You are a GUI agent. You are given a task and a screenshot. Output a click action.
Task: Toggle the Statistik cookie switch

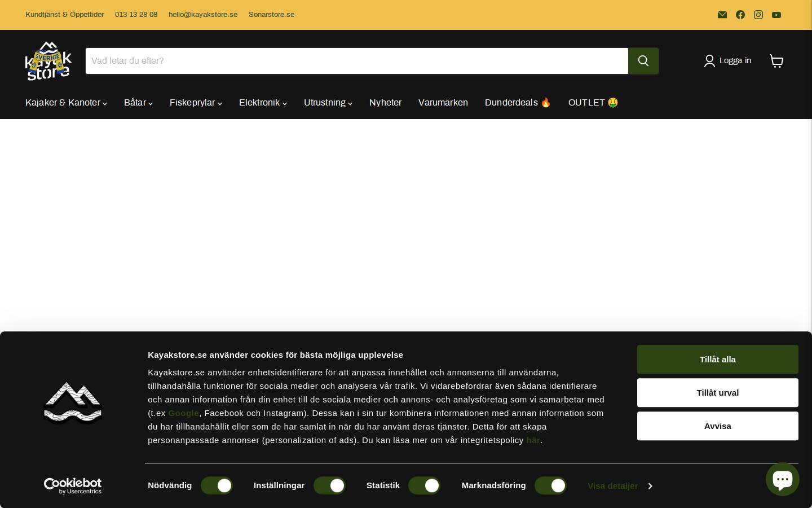pos(425,485)
